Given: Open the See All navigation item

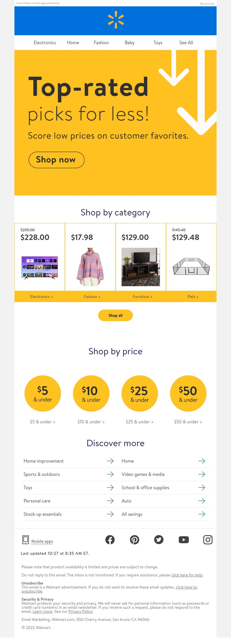Looking at the screenshot, I should click(x=186, y=42).
